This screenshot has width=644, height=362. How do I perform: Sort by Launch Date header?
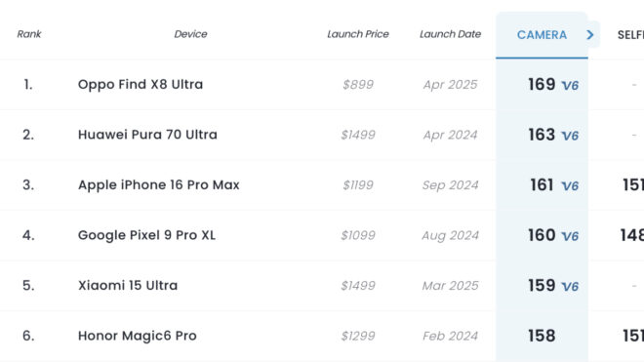coord(450,34)
